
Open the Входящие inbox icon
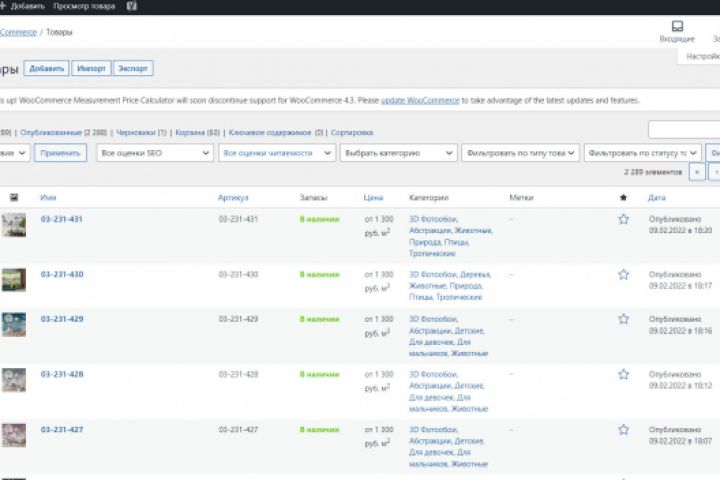677,26
